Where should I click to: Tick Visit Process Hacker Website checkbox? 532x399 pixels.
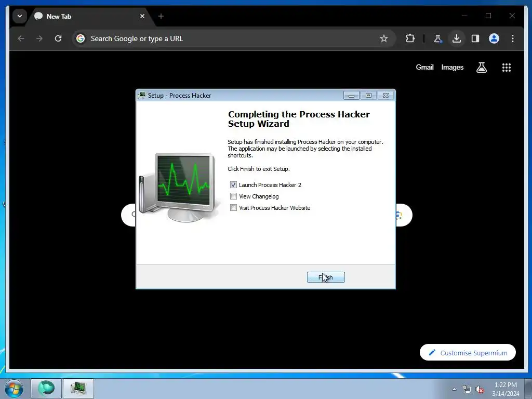point(233,208)
